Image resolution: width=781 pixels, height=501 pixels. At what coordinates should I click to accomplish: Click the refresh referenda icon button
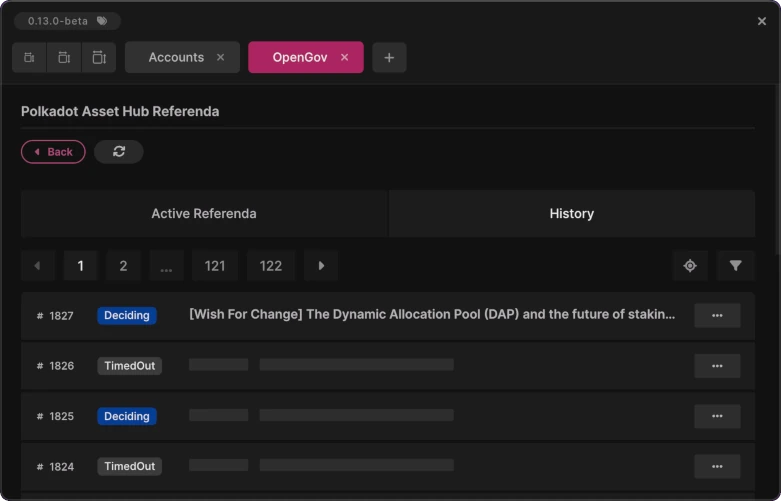119,152
